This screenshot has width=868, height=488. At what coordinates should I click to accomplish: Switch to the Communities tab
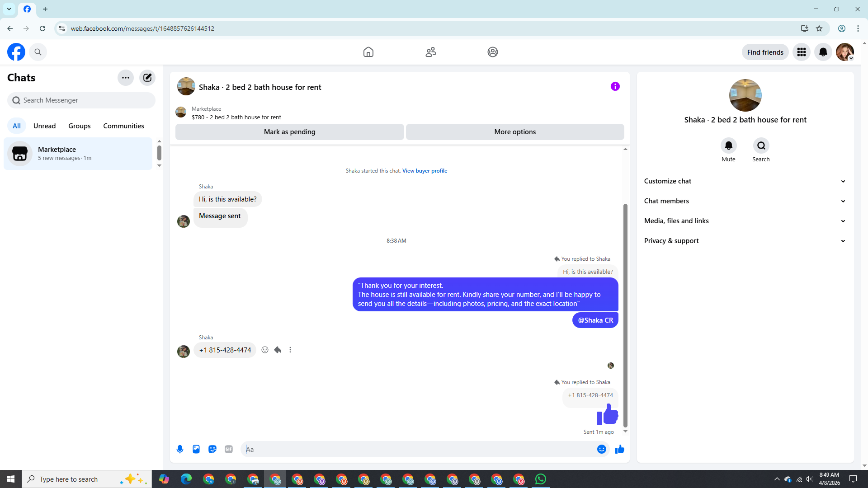[x=123, y=126]
